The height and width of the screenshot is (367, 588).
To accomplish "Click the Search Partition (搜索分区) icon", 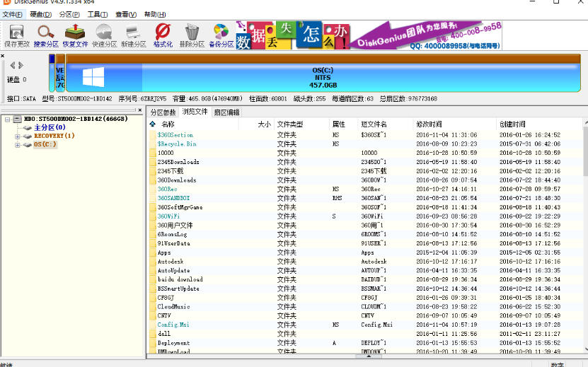I will coord(46,36).
